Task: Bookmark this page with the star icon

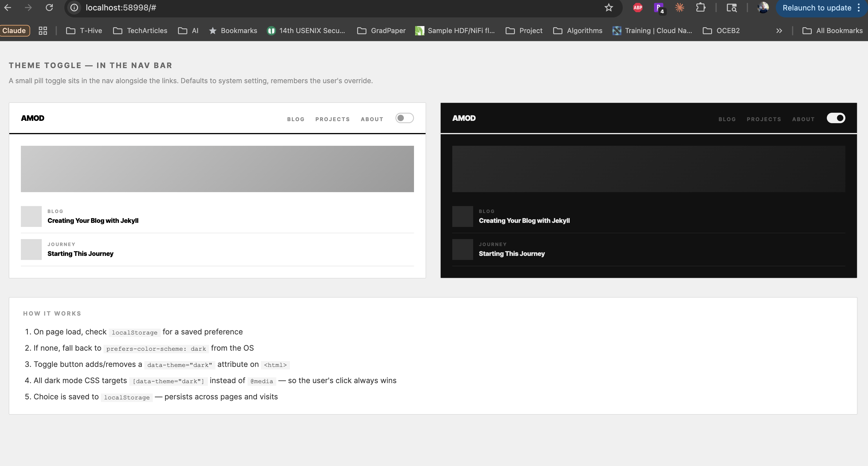Action: point(609,8)
